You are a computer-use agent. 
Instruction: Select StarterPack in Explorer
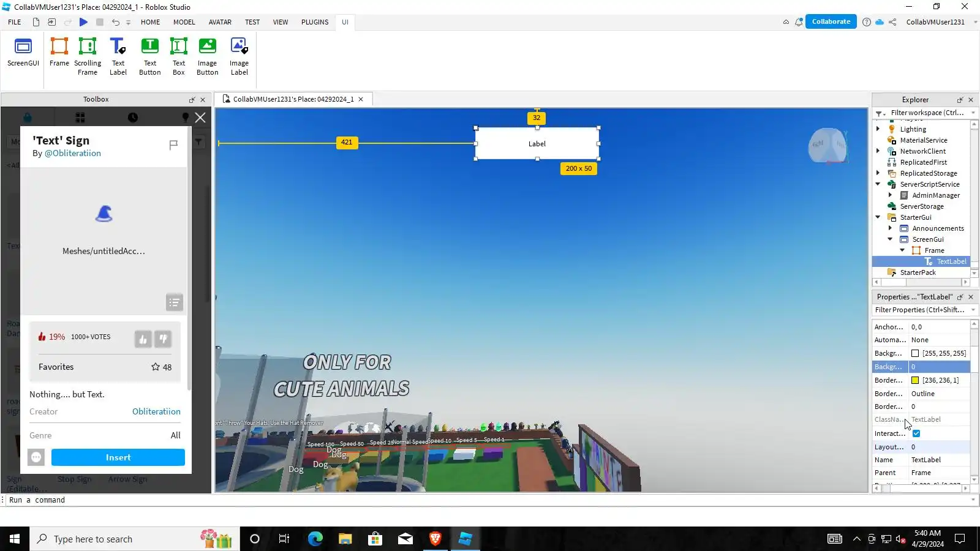(918, 272)
